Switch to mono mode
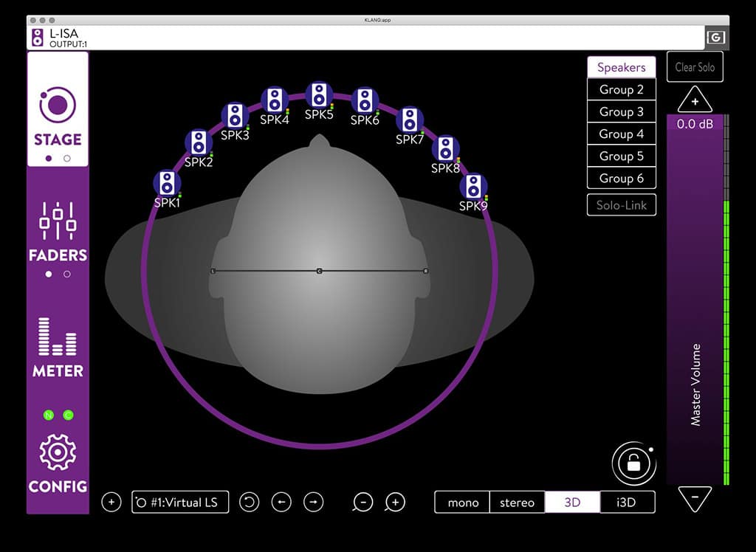The height and width of the screenshot is (552, 756). (x=462, y=503)
